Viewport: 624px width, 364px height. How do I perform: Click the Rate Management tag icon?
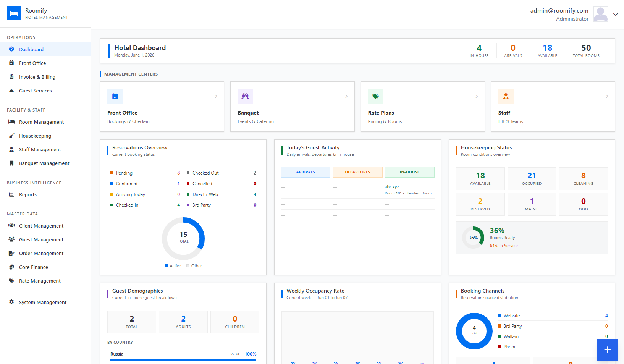[x=11, y=281]
